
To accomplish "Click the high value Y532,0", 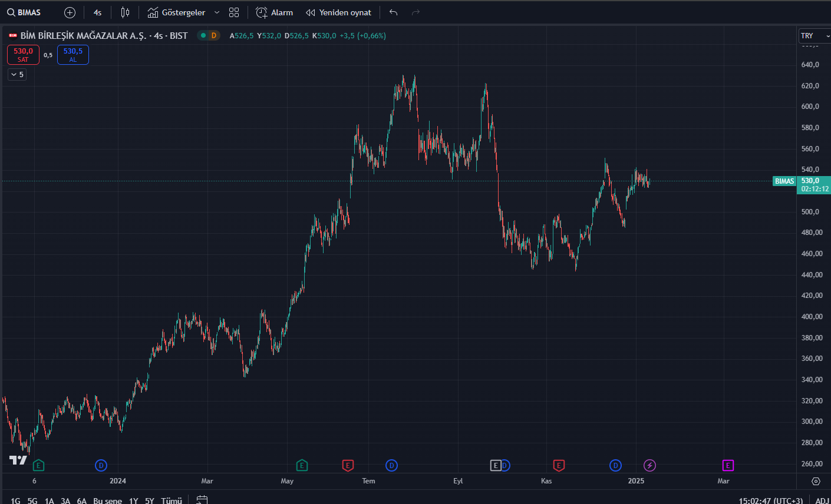I will coord(269,36).
